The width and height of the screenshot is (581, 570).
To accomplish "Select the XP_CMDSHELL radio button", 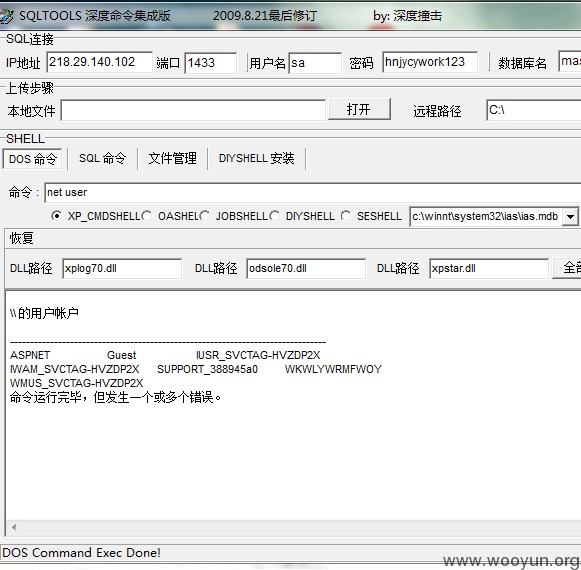I will pyautogui.click(x=56, y=216).
